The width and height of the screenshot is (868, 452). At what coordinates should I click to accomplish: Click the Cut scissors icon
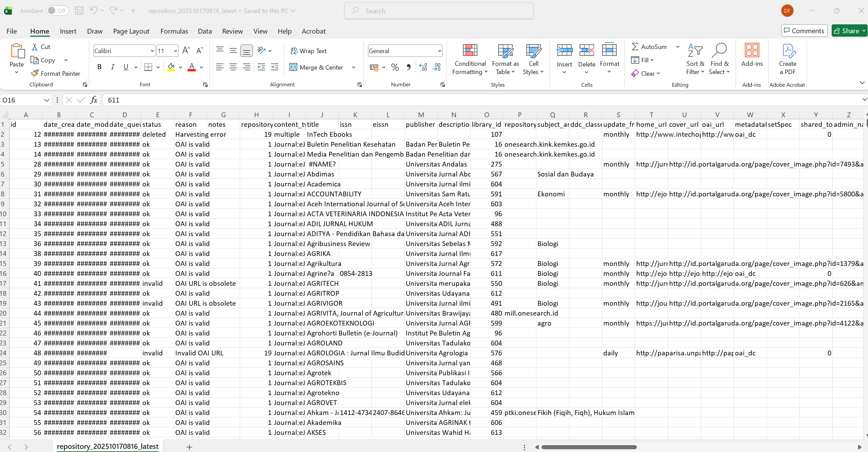(x=35, y=47)
